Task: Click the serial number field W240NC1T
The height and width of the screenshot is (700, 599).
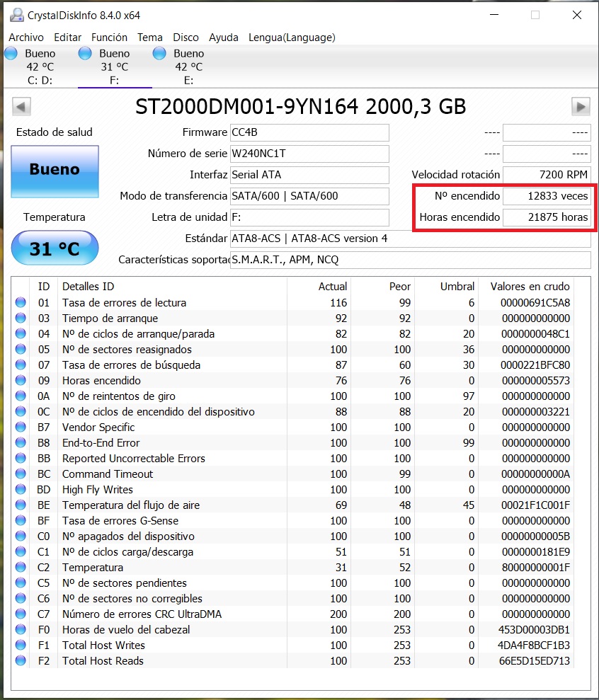Action: (309, 154)
